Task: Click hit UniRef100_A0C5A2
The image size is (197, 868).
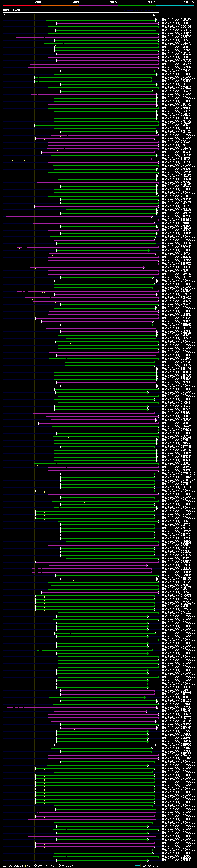Action: (x=177, y=182)
